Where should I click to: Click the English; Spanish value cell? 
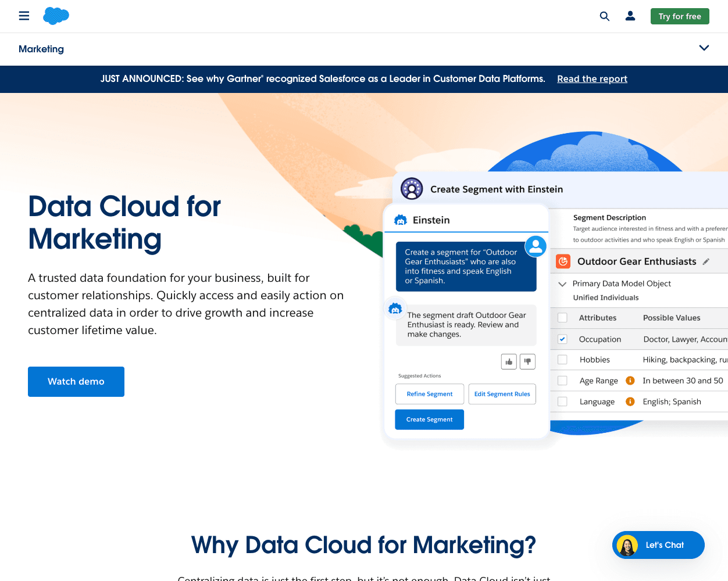(672, 401)
